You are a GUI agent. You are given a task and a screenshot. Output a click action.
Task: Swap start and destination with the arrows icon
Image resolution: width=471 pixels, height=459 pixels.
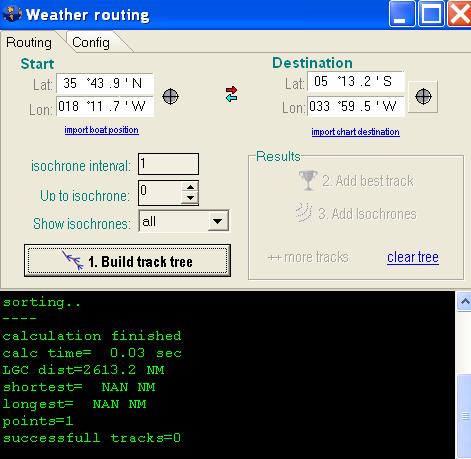click(x=231, y=94)
